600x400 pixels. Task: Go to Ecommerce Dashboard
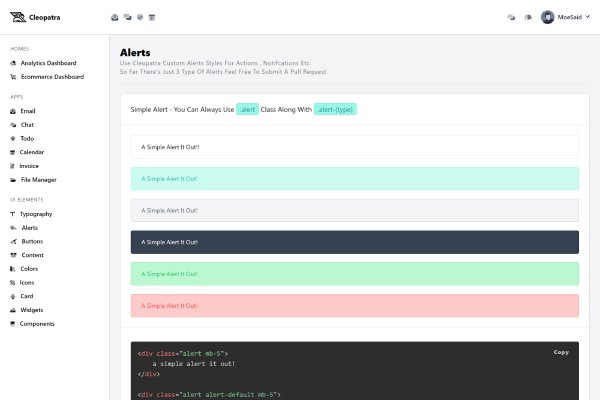52,77
